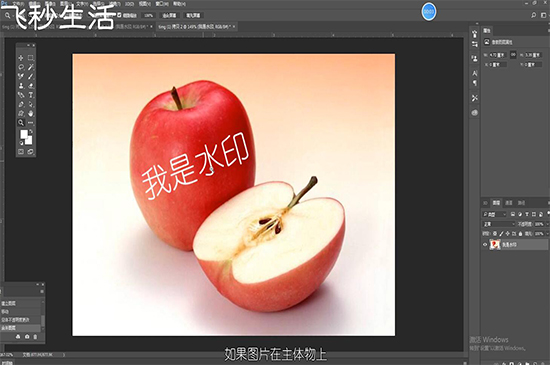550x365 pixels.
Task: Open the Edit Toolbar three-dots button
Action: [x=31, y=123]
